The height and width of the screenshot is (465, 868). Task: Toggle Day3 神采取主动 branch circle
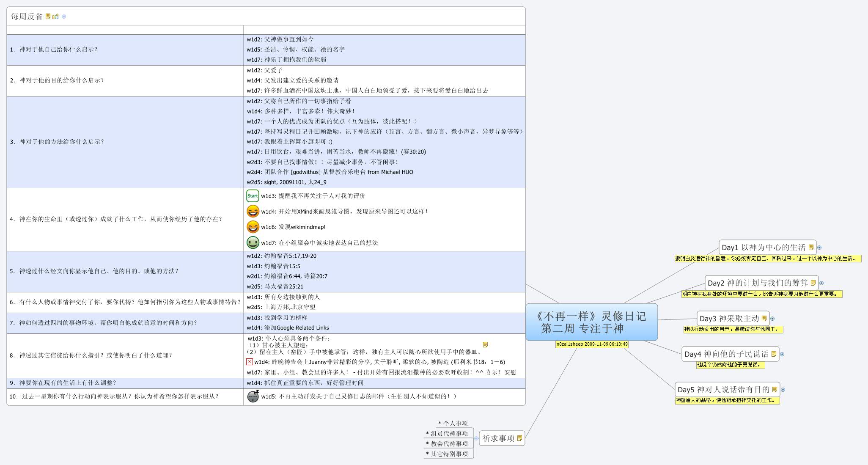(x=773, y=318)
